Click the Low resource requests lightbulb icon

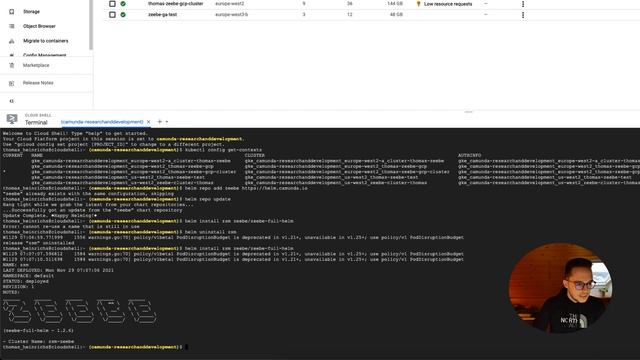point(418,4)
